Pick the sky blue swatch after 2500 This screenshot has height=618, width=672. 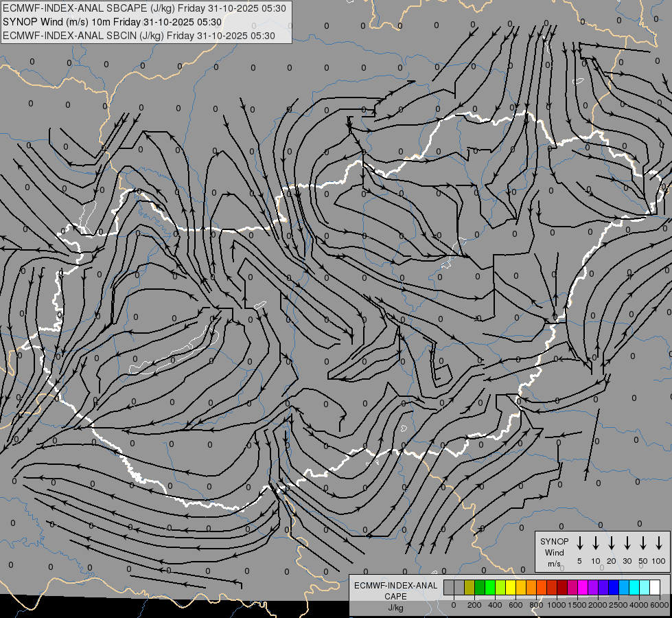click(x=625, y=587)
